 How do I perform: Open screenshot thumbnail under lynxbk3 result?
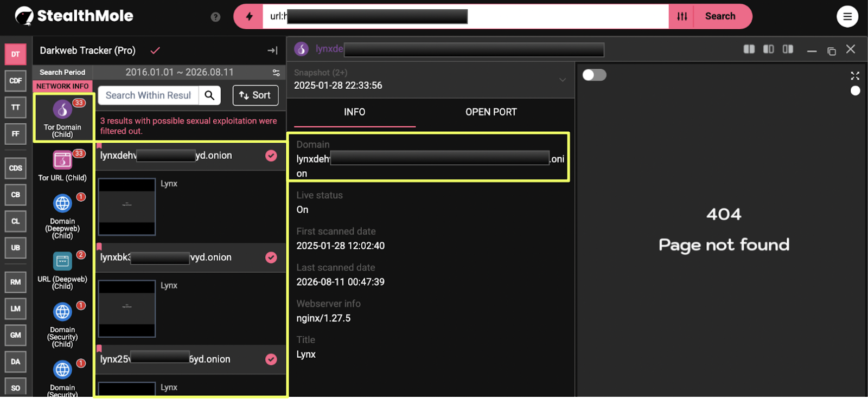127,309
